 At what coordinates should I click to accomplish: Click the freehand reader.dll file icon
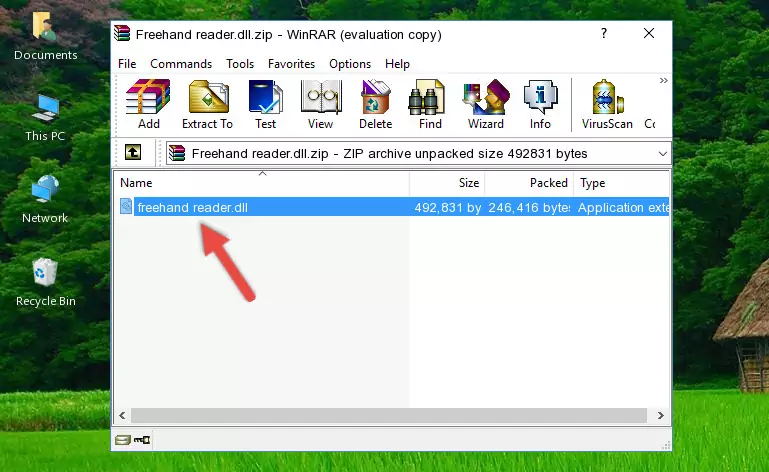126,207
